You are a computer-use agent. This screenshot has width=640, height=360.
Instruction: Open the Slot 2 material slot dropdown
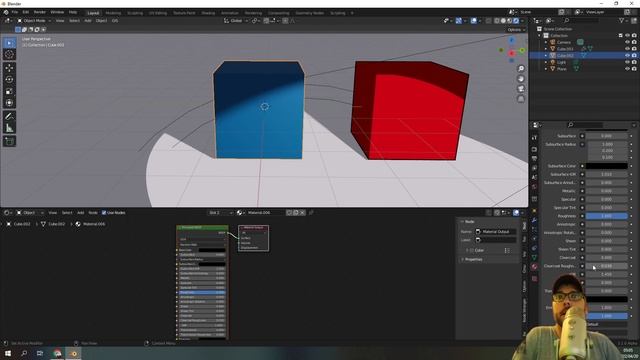pyautogui.click(x=220, y=213)
